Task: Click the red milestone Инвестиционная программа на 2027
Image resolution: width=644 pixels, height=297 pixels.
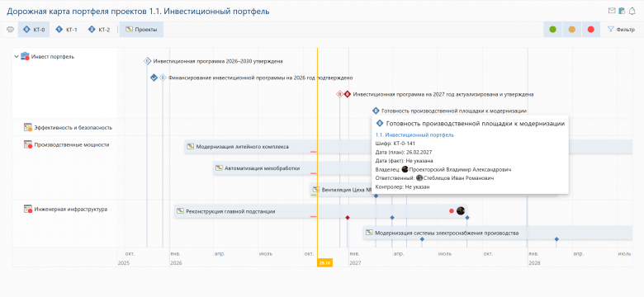Action: pos(347,94)
